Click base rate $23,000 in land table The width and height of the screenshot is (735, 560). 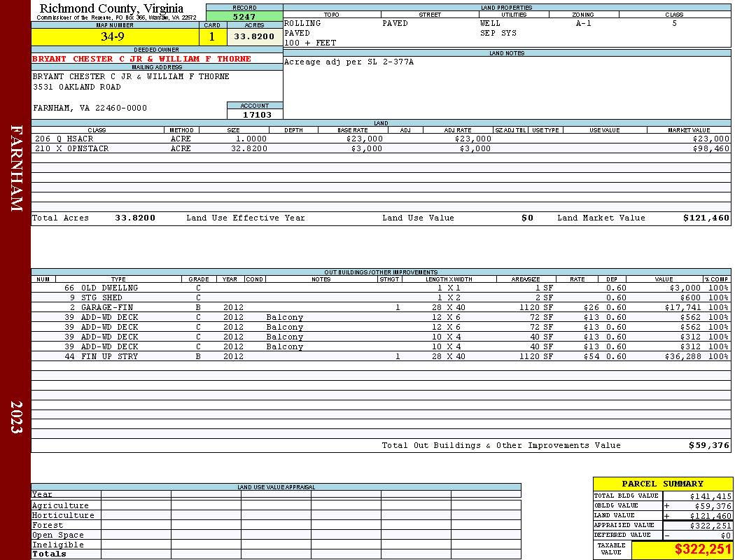[x=365, y=139]
